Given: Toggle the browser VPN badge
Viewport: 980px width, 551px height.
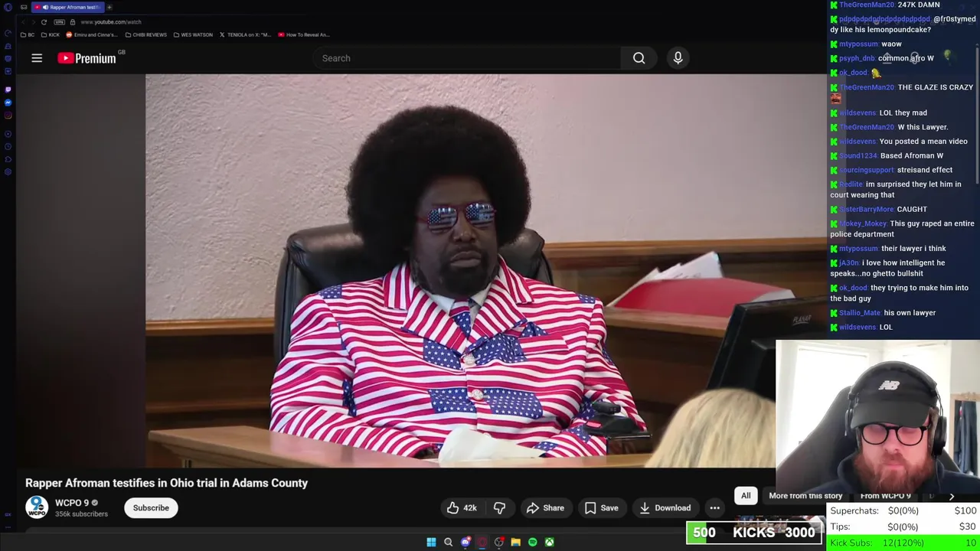Looking at the screenshot, I should (59, 22).
